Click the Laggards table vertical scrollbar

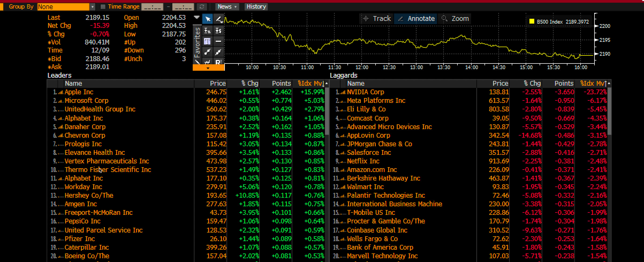[609, 111]
